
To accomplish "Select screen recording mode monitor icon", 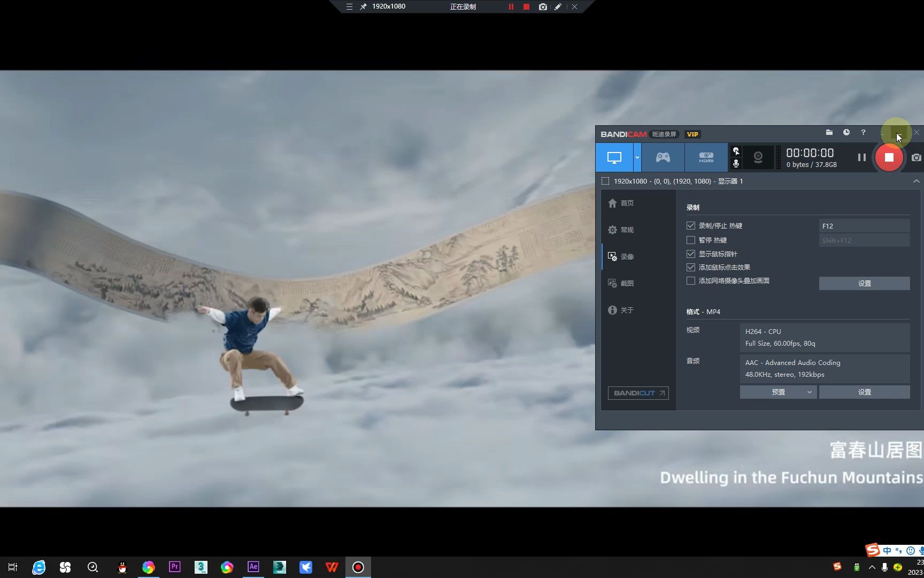I will click(x=614, y=157).
